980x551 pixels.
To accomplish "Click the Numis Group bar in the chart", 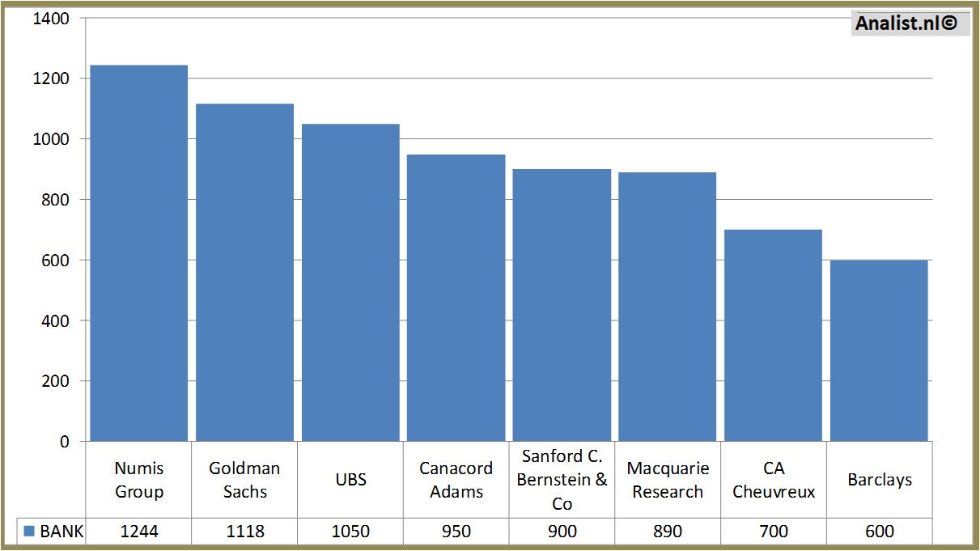I will click(138, 253).
